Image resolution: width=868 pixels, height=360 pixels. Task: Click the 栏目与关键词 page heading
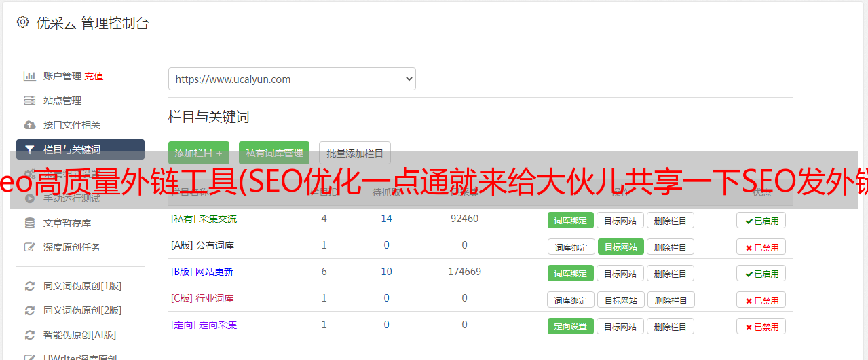pyautogui.click(x=209, y=117)
